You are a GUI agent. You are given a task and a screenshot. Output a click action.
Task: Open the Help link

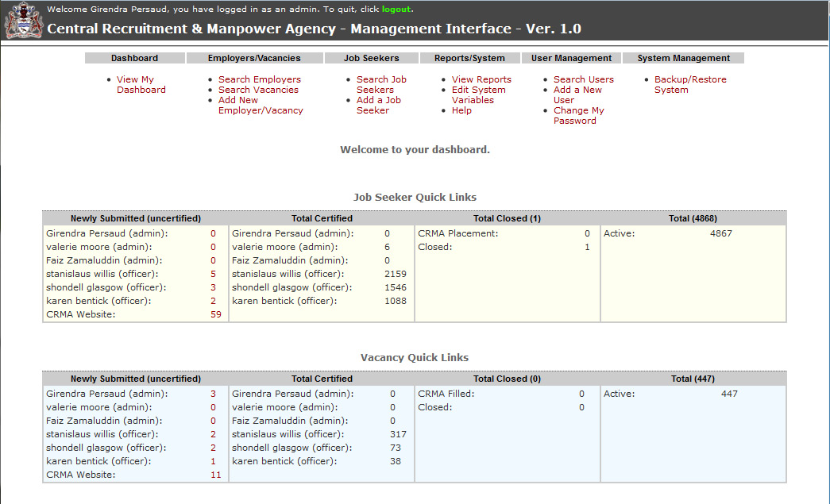point(461,110)
